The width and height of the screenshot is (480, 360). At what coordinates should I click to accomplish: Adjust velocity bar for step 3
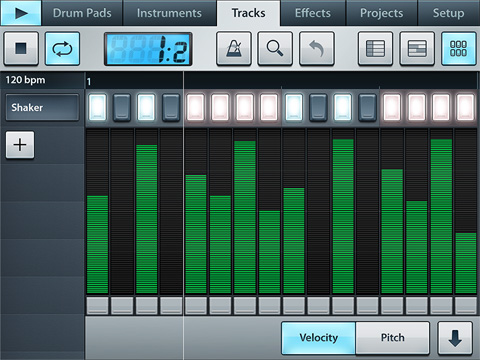click(x=146, y=219)
